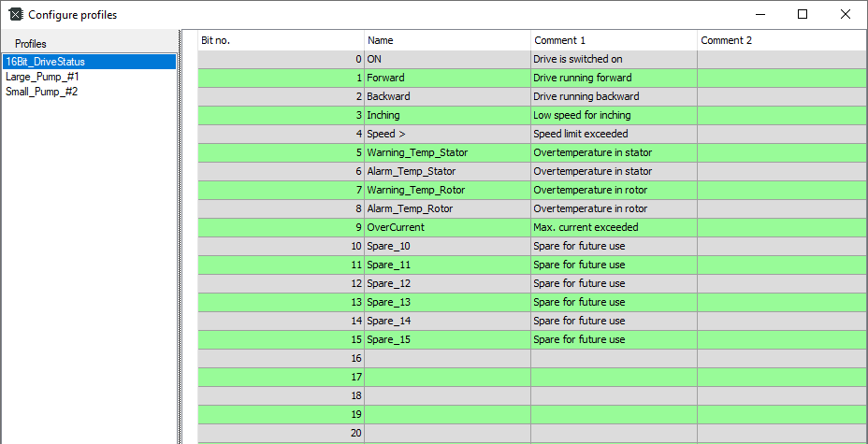Maximize the Configure profiles window
This screenshot has width=868, height=444.
click(803, 14)
